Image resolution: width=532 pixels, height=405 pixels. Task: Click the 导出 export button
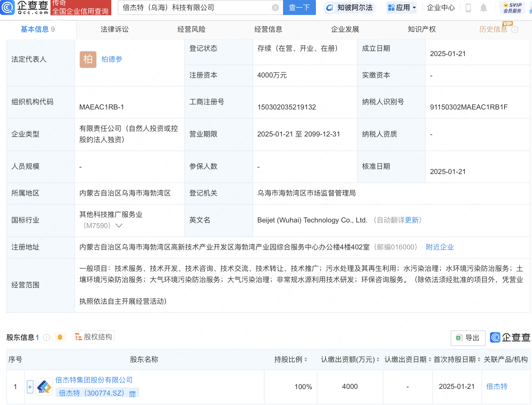click(x=468, y=338)
